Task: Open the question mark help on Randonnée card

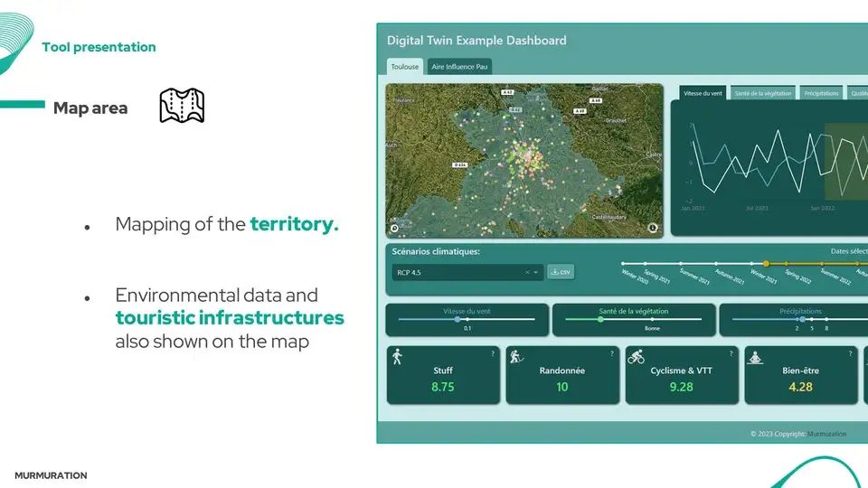Action: tap(611, 354)
